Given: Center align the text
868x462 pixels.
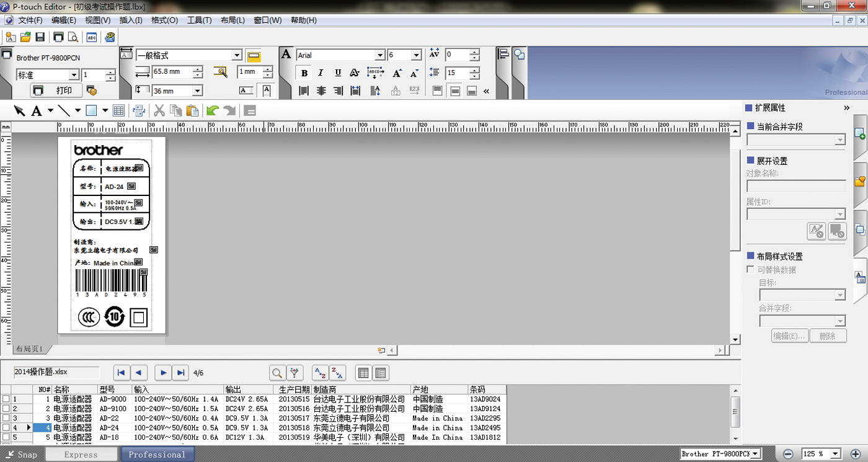Looking at the screenshot, I should 321,91.
